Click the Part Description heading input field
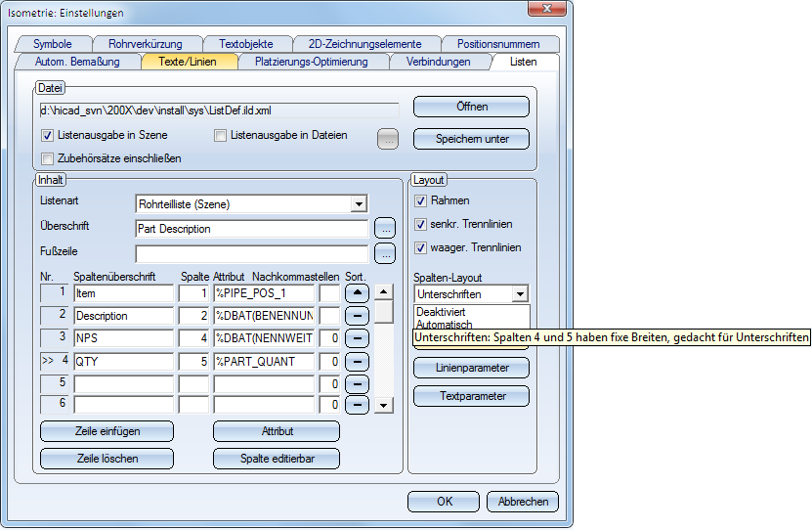 tap(251, 229)
